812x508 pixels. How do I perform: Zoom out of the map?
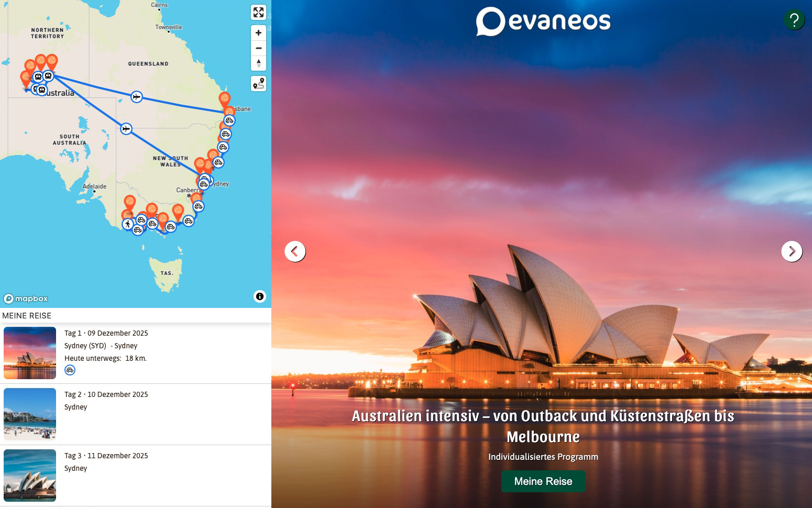[258, 48]
